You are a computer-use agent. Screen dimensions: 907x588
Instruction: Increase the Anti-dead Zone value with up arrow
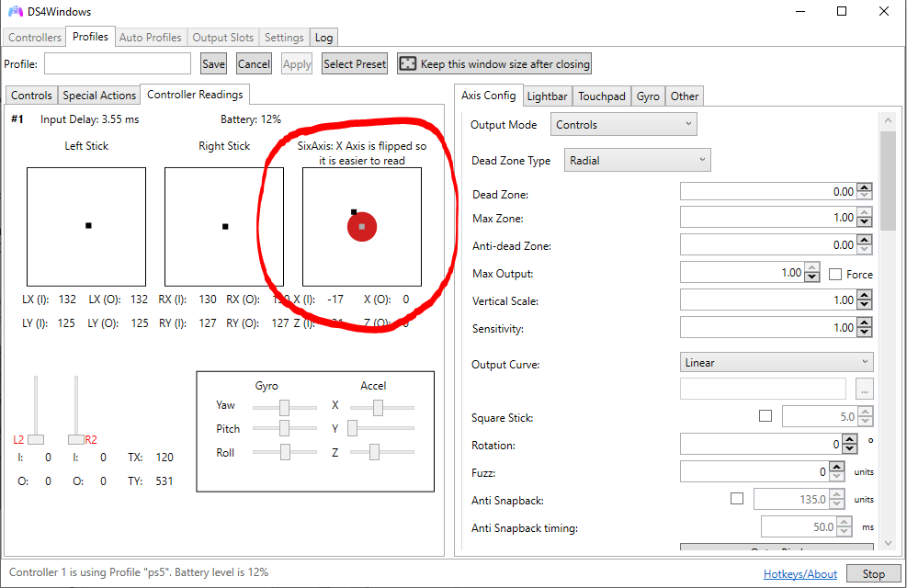pos(865,241)
